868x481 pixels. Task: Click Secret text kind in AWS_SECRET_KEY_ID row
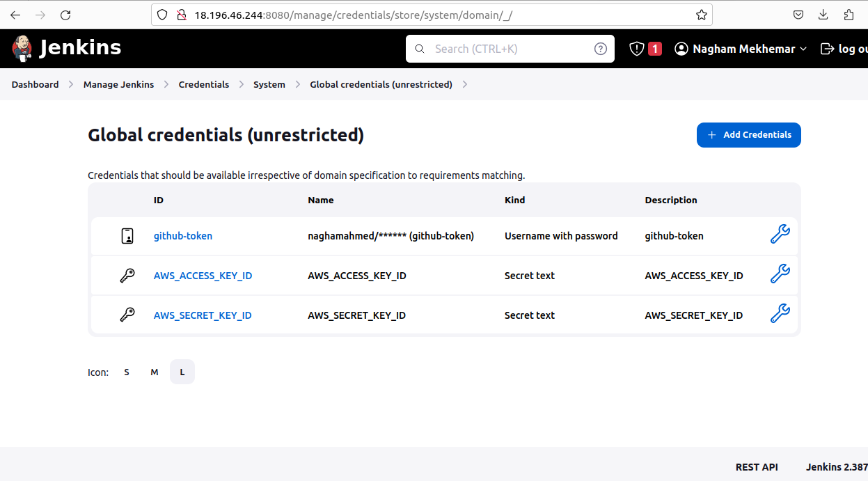(530, 315)
